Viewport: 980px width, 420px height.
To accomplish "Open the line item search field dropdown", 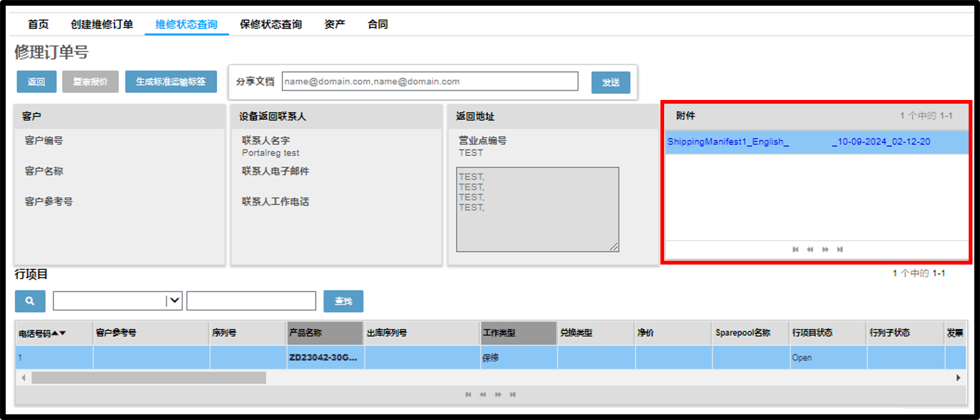I will tap(174, 301).
